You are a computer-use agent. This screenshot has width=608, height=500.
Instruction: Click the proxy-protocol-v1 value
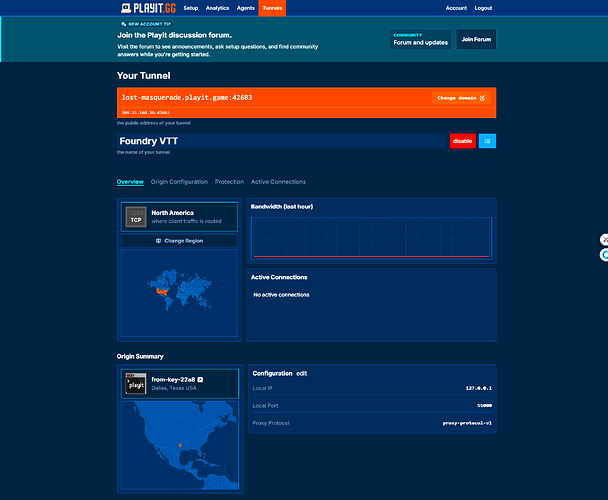[x=467, y=423]
